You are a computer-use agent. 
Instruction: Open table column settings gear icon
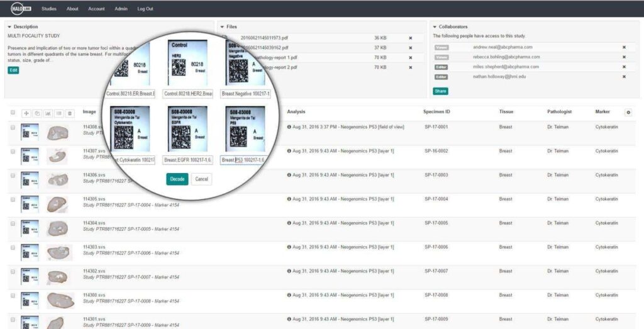tap(628, 112)
